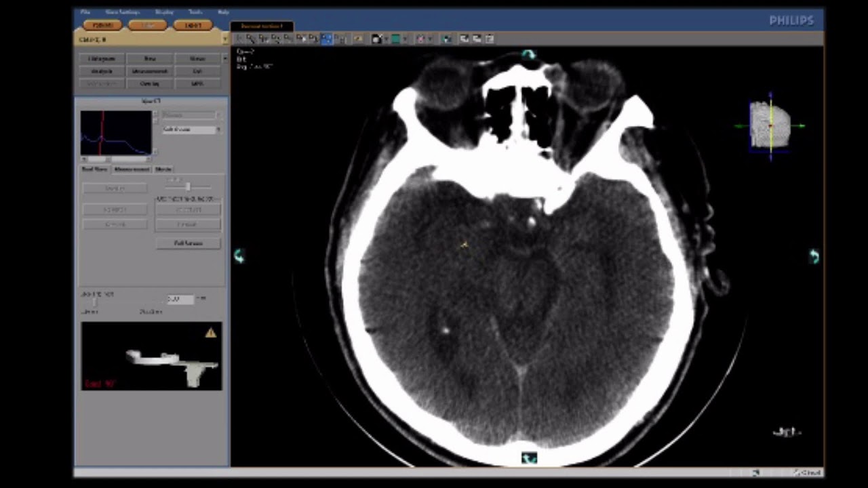Click the Histogram button
The width and height of the screenshot is (868, 488).
(x=102, y=59)
